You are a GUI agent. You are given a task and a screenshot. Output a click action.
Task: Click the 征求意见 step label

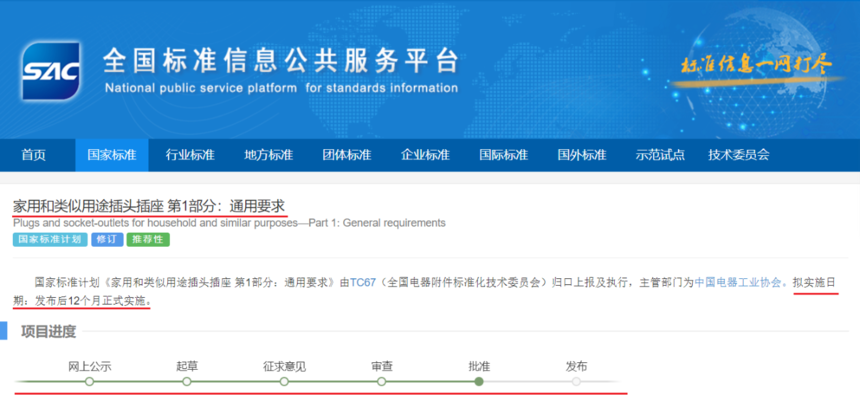click(x=284, y=366)
